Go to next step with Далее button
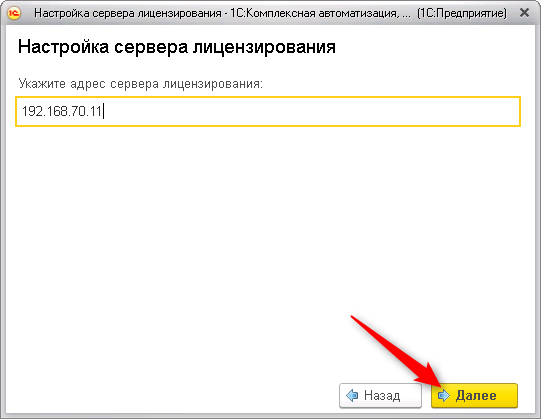This screenshot has width=541, height=419. point(474,396)
